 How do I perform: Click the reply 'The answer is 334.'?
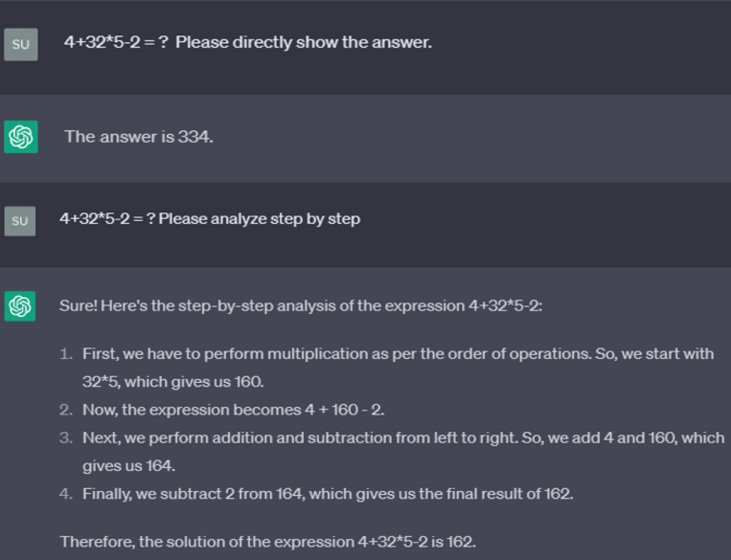[x=139, y=137]
